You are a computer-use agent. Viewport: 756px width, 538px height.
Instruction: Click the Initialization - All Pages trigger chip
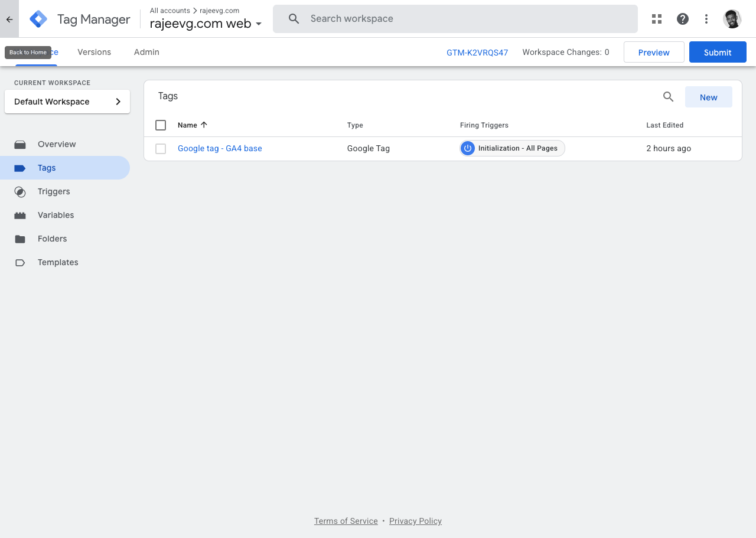511,148
